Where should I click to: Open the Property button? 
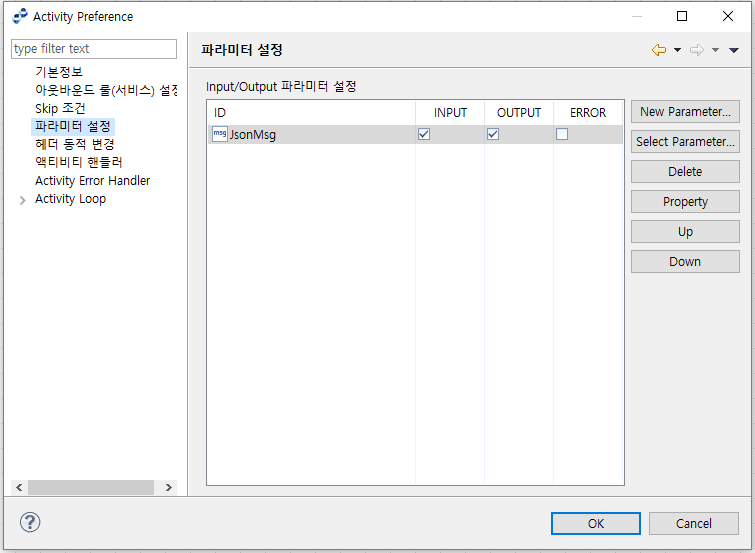point(685,201)
